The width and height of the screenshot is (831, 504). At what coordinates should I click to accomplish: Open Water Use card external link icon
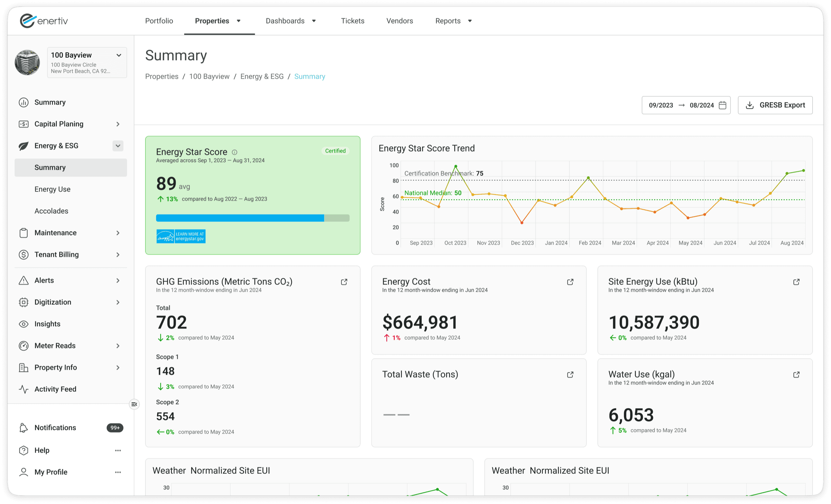click(796, 375)
